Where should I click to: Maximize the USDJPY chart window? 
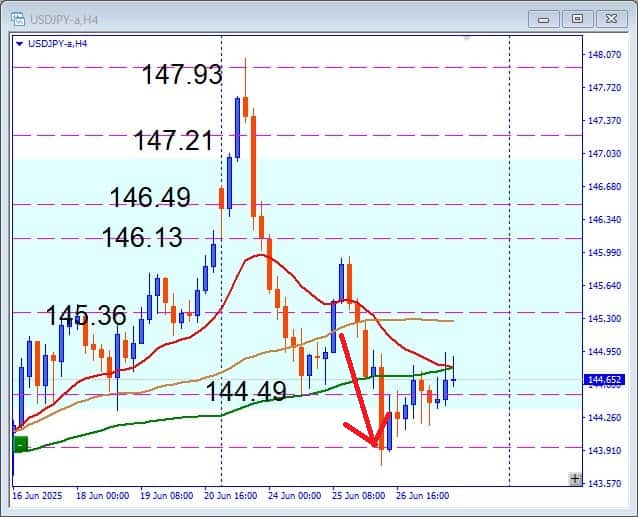click(x=577, y=19)
